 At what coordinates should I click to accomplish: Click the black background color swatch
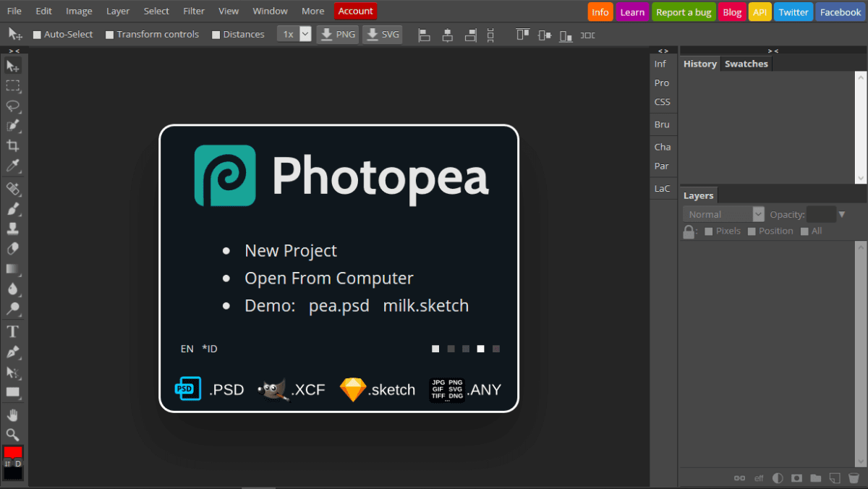(x=13, y=474)
